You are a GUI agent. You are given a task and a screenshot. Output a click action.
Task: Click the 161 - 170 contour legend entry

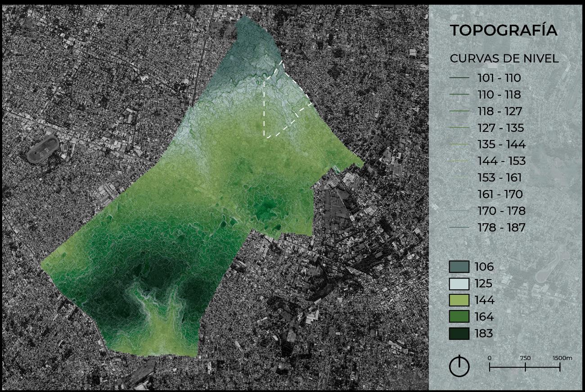tap(486, 194)
